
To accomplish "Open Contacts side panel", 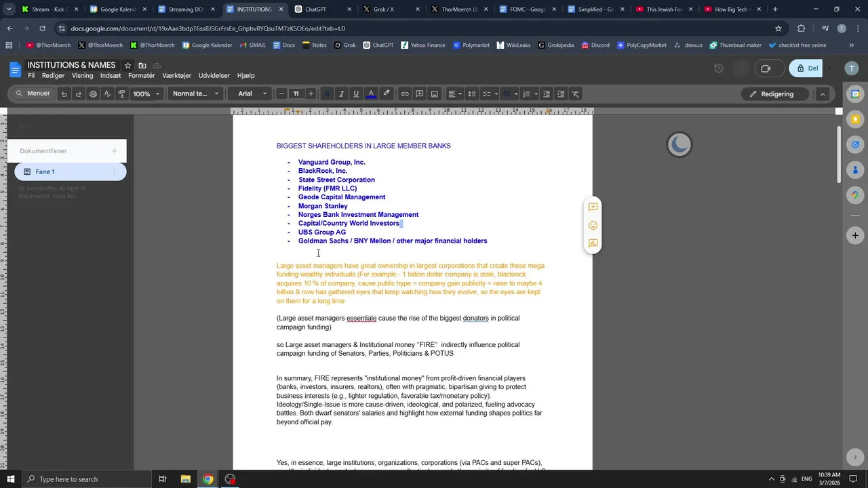I will [855, 169].
